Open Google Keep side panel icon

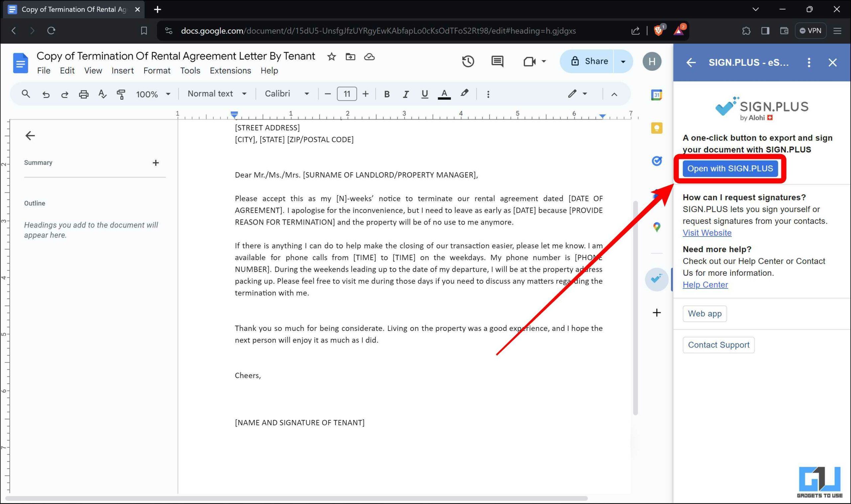coord(656,128)
